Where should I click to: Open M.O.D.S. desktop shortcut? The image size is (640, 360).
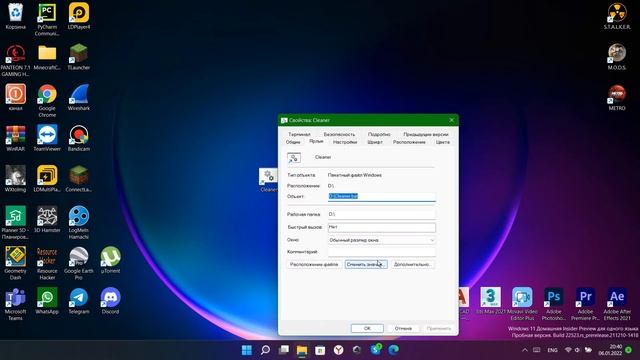pos(617,57)
